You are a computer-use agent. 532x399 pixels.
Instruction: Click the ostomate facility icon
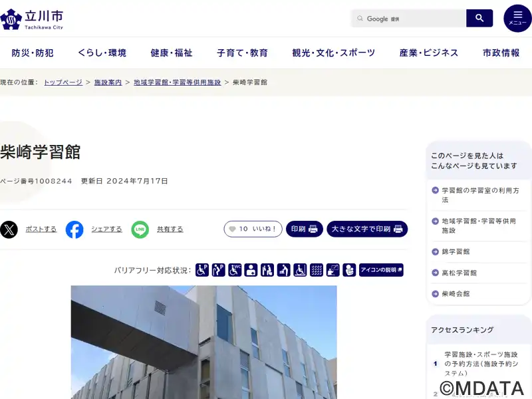point(251,270)
